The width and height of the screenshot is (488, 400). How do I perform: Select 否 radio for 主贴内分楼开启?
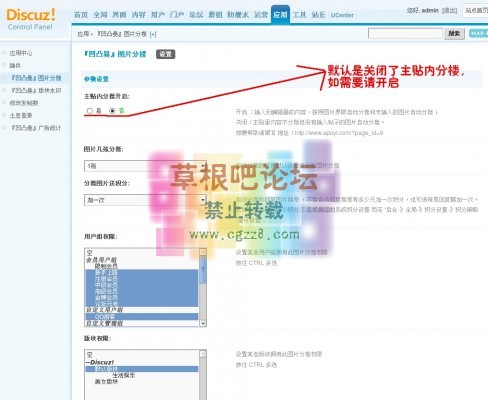point(112,111)
